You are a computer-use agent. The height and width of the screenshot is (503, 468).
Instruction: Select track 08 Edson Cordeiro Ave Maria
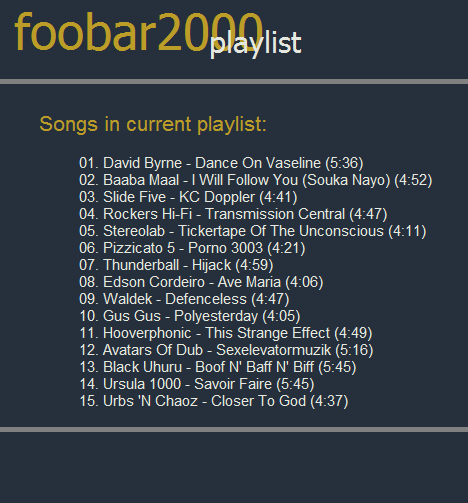201,282
